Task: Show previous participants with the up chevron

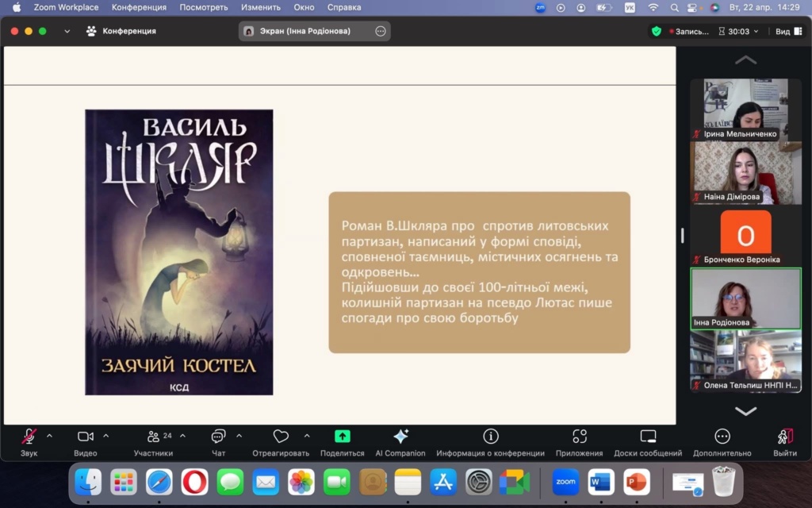Action: click(x=745, y=60)
